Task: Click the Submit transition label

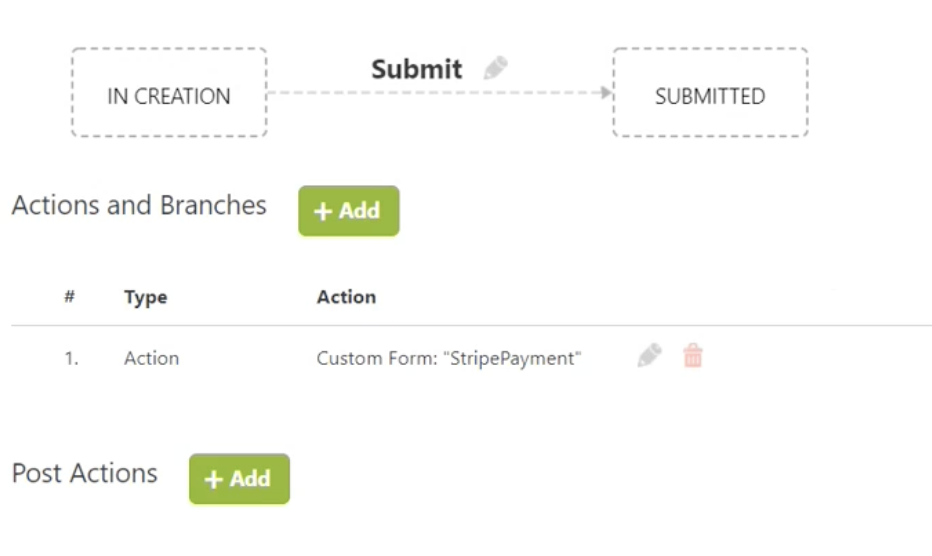Action: (417, 69)
